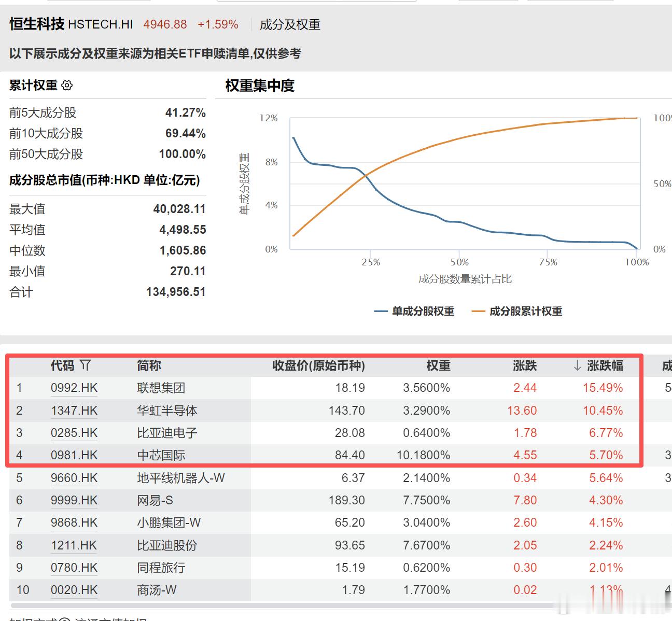The width and height of the screenshot is (672, 621).
Task: Click the filter funnel icon next to 代码
Action: click(86, 365)
